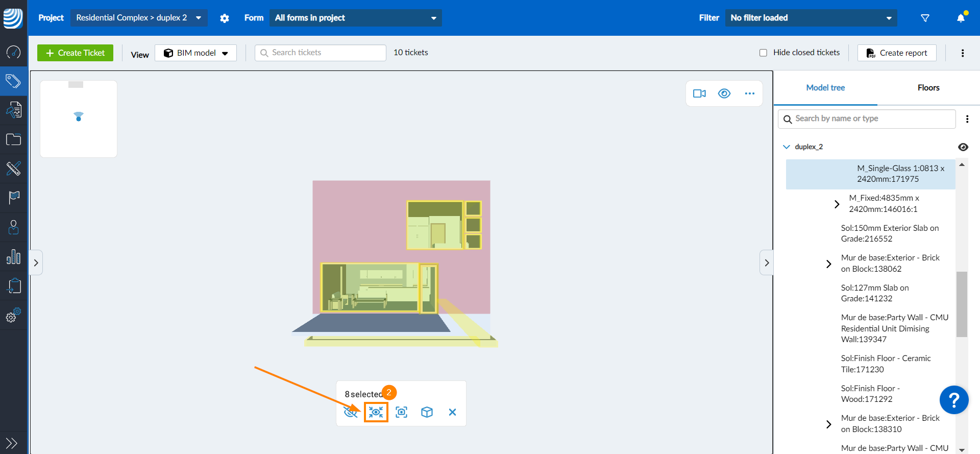Switch to the Floors tab
Screen dimensions: 980x454
pyautogui.click(x=928, y=88)
